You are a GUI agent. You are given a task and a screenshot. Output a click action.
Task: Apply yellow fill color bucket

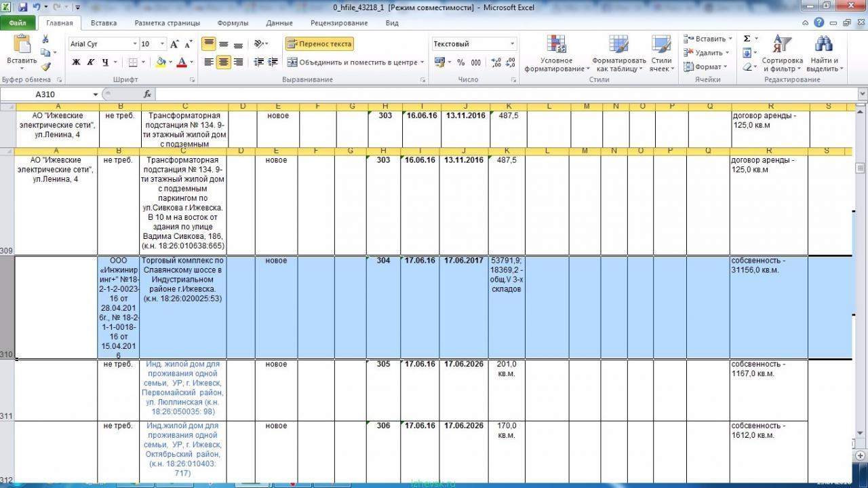160,62
